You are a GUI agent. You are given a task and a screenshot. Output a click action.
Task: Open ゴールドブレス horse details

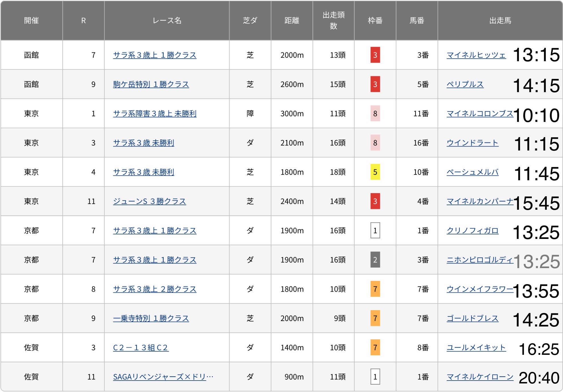(472, 318)
